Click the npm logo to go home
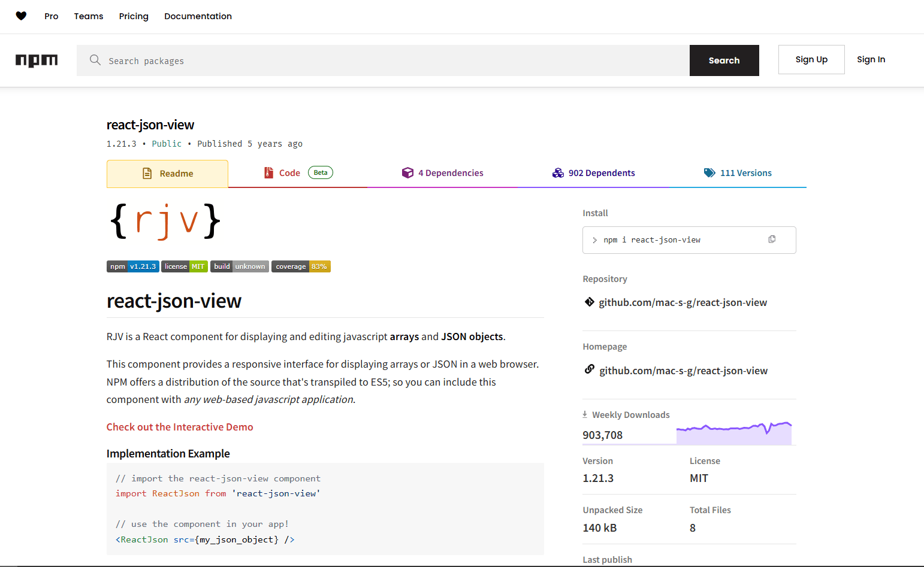This screenshot has height=567, width=924. pos(37,60)
